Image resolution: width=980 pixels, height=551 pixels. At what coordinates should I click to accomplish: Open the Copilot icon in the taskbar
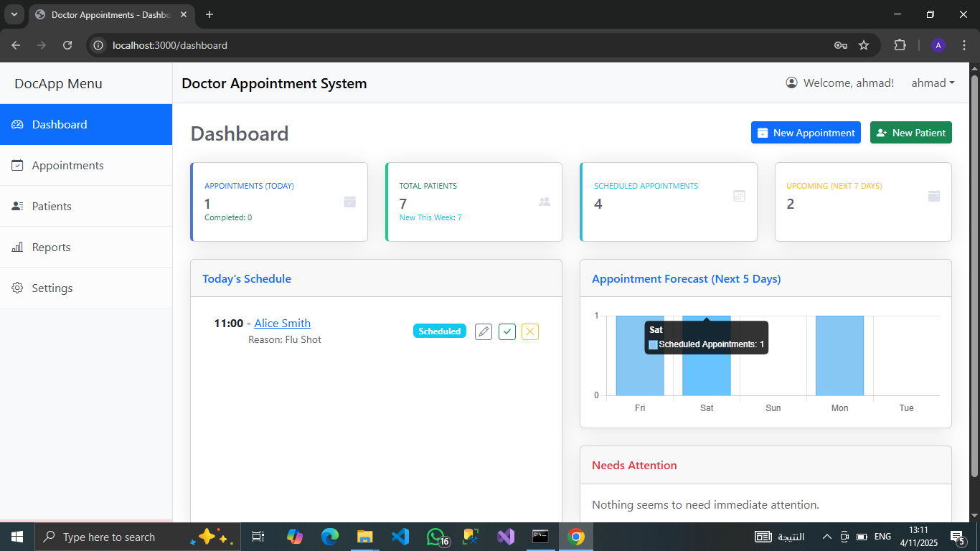pos(295,537)
